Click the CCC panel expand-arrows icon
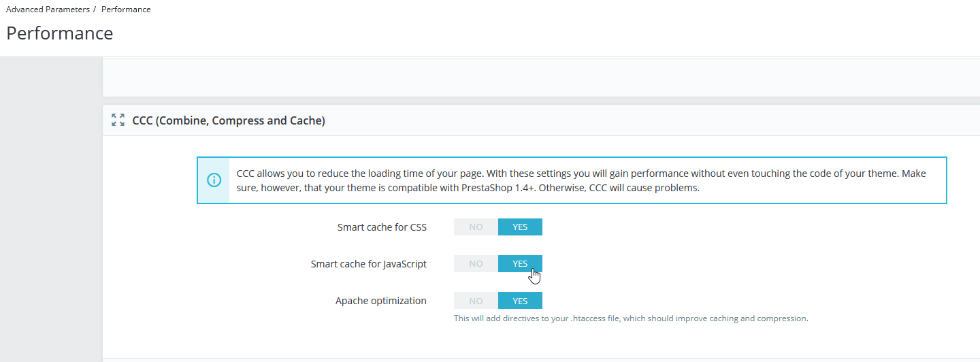 [118, 120]
